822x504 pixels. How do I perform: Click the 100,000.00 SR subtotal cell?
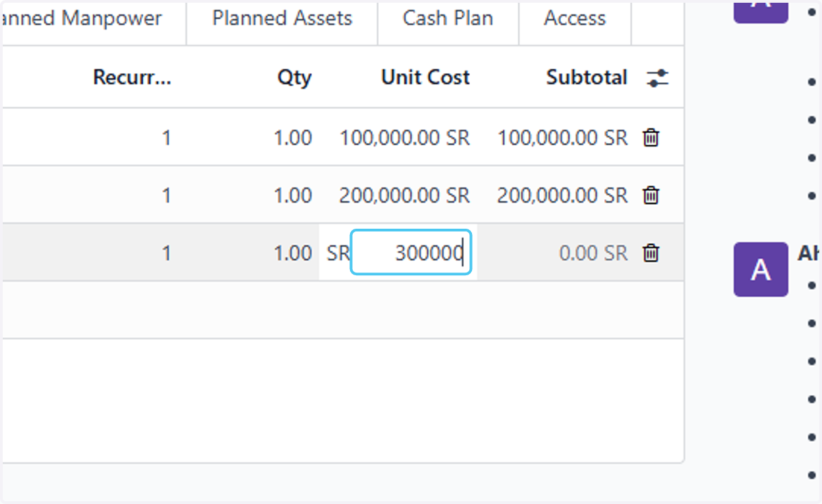[562, 138]
